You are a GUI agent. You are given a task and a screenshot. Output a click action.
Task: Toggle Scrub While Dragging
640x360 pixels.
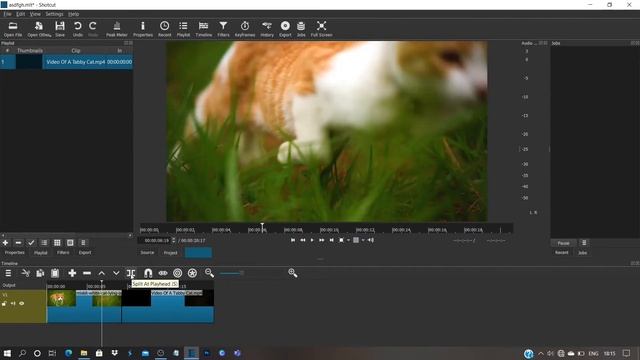[x=163, y=273]
